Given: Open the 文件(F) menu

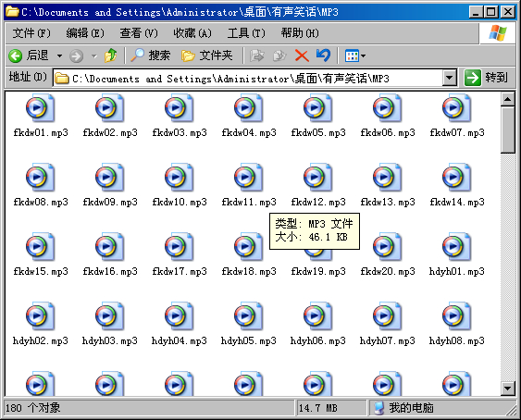Looking at the screenshot, I should (31, 33).
